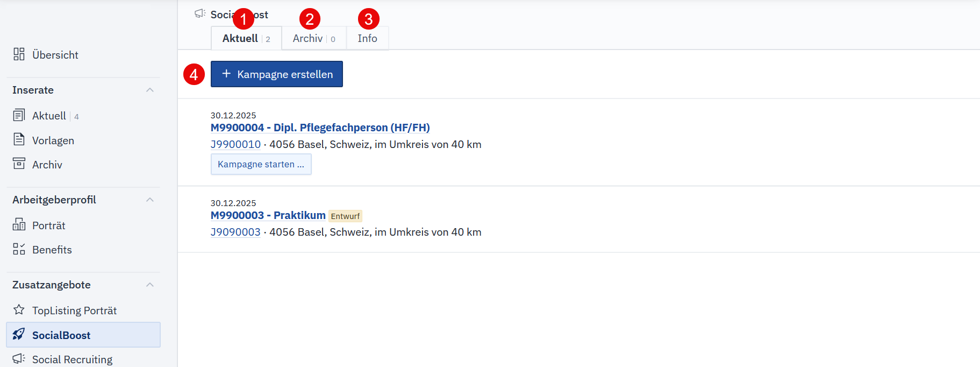Click the Archiv box icon in sidebar
980x367 pixels.
19,164
